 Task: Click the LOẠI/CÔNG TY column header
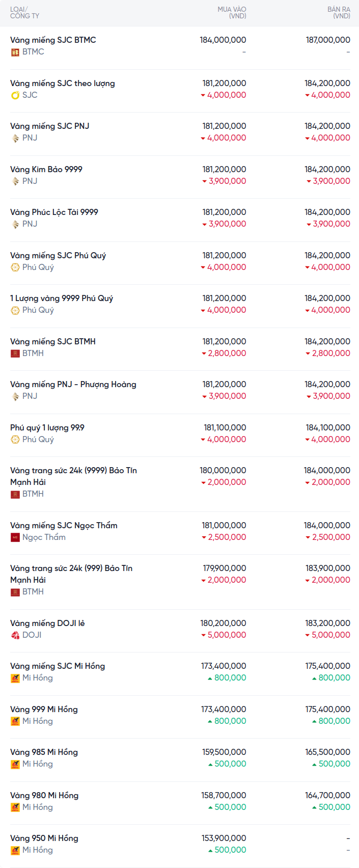(24, 13)
